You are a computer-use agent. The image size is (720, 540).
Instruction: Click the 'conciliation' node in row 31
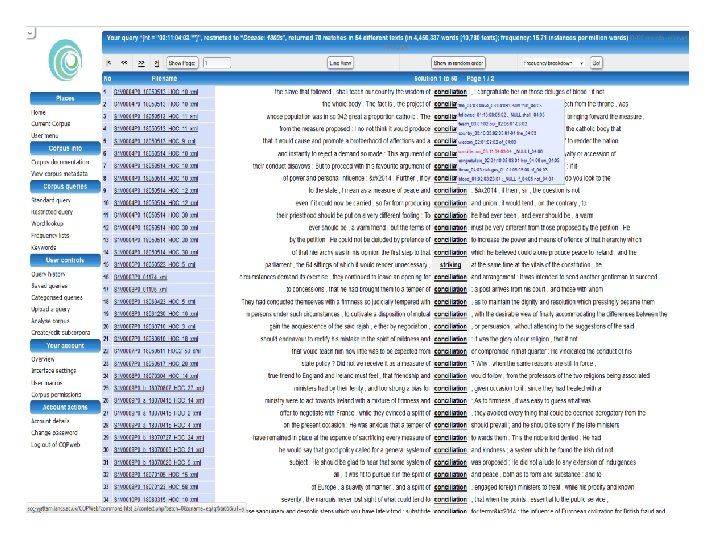(x=450, y=462)
